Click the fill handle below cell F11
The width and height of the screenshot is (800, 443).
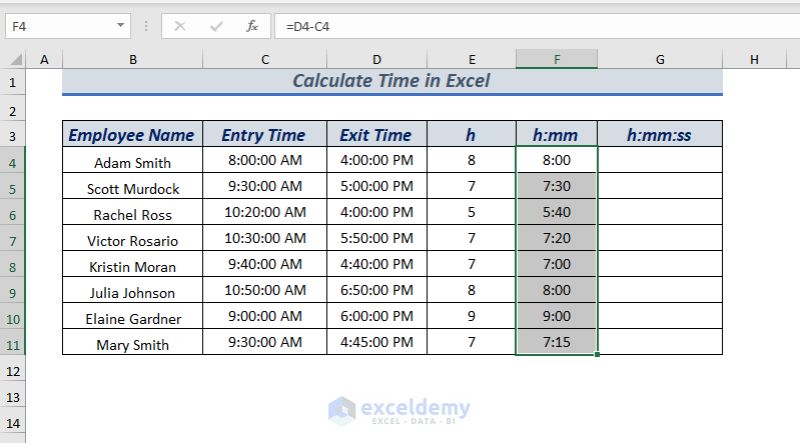pos(597,354)
